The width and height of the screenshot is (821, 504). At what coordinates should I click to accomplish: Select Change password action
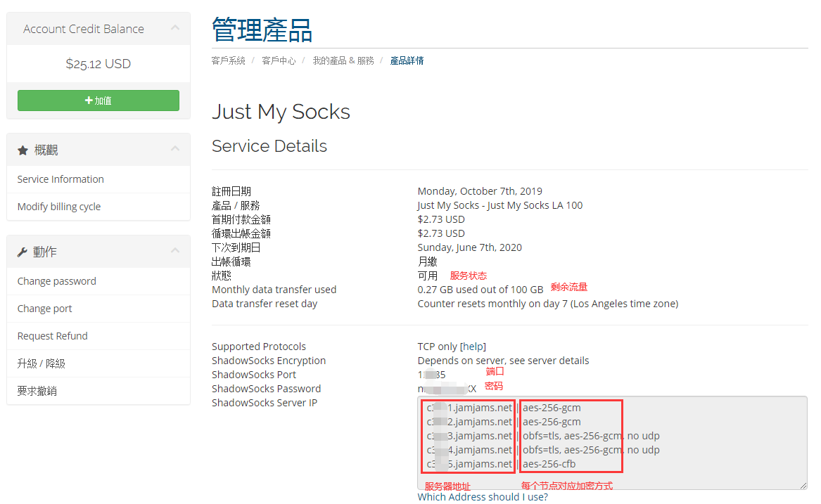click(57, 281)
